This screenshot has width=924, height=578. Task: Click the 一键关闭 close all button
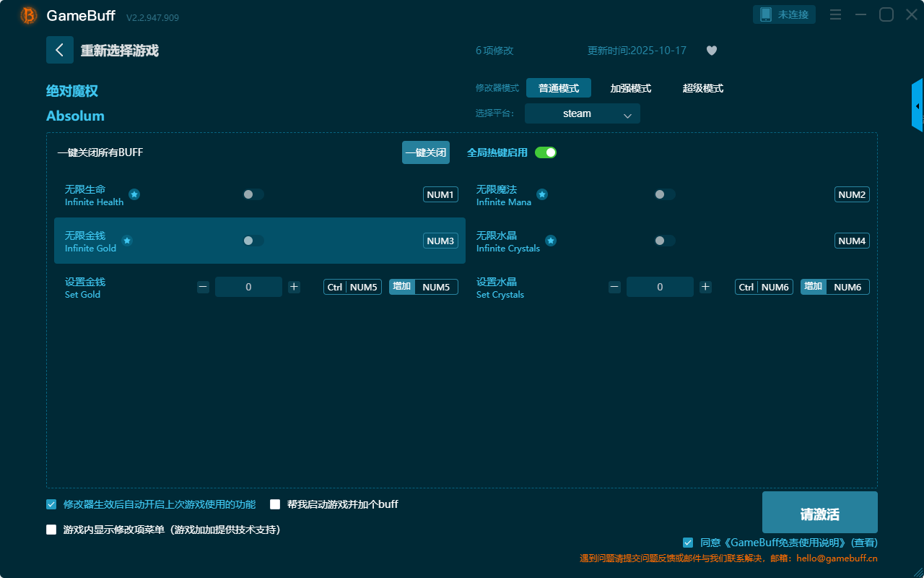tap(425, 152)
